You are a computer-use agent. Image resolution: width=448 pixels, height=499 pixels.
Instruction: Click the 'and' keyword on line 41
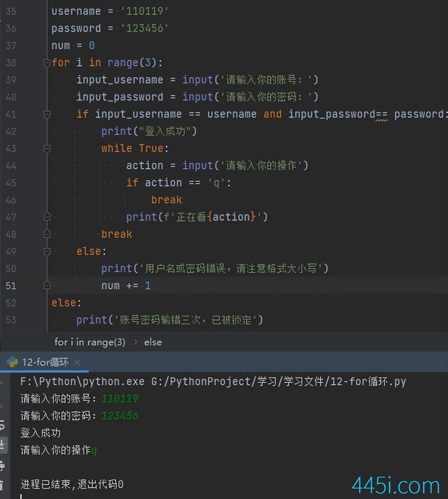pyautogui.click(x=272, y=114)
